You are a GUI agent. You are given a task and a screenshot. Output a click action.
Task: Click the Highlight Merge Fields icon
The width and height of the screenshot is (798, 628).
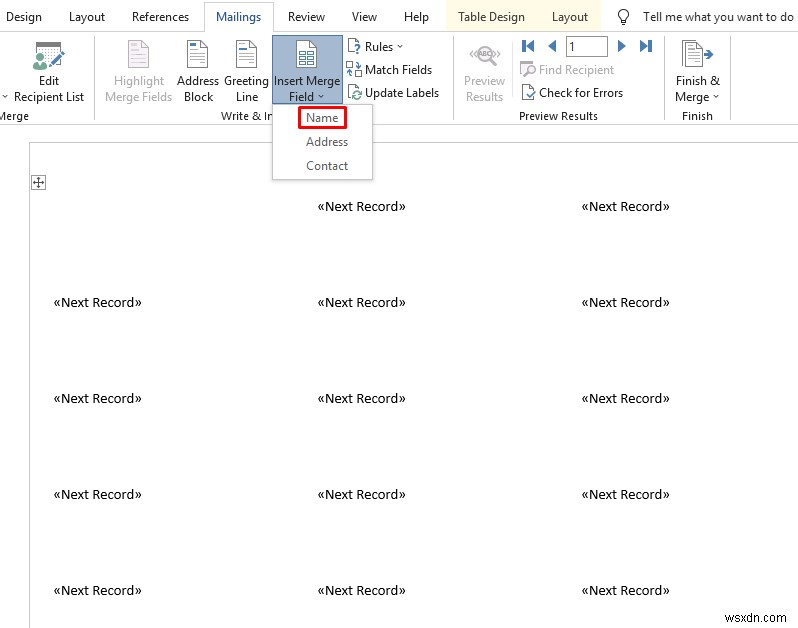click(x=138, y=54)
